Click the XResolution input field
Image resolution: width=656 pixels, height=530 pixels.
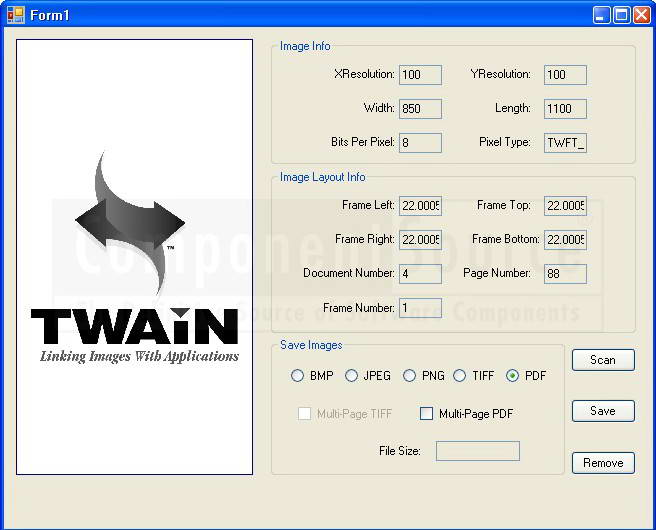tap(420, 75)
